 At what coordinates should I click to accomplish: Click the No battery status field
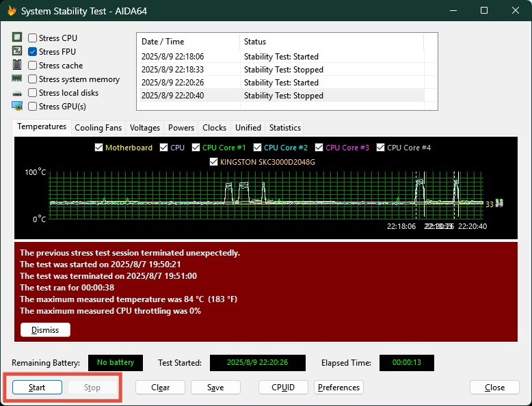point(116,362)
